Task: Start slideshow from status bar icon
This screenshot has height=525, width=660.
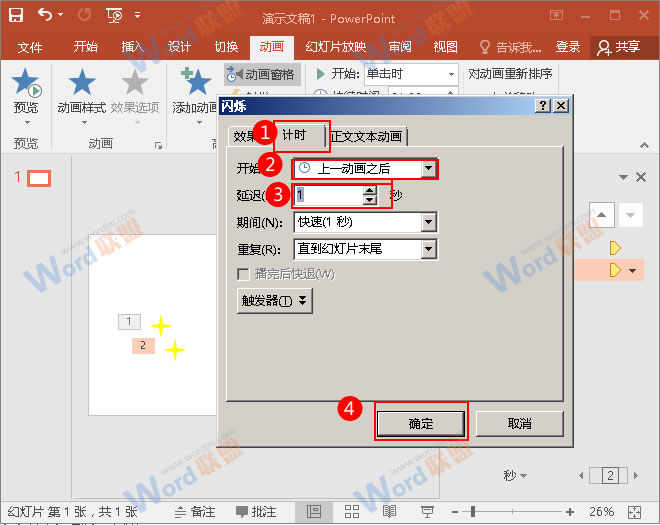Action: [x=427, y=511]
